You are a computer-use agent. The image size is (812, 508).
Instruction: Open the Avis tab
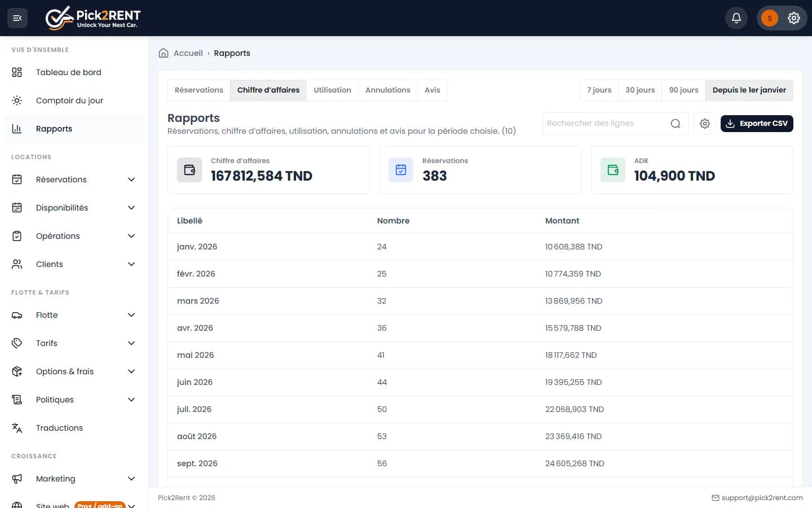point(433,90)
